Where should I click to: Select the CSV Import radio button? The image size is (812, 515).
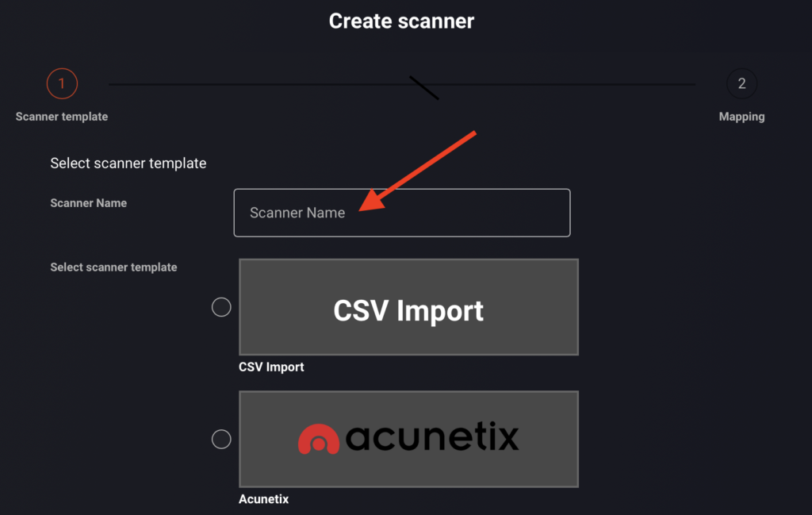221,307
